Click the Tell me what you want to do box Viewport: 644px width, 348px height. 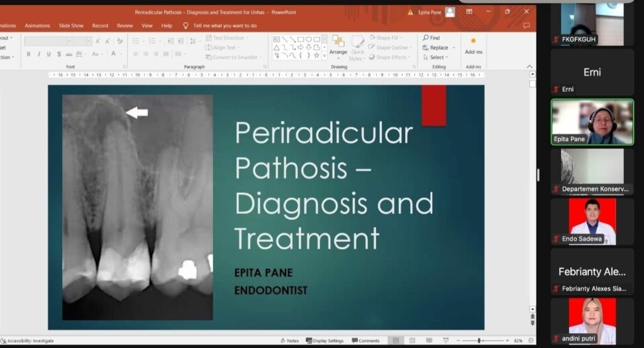(225, 26)
